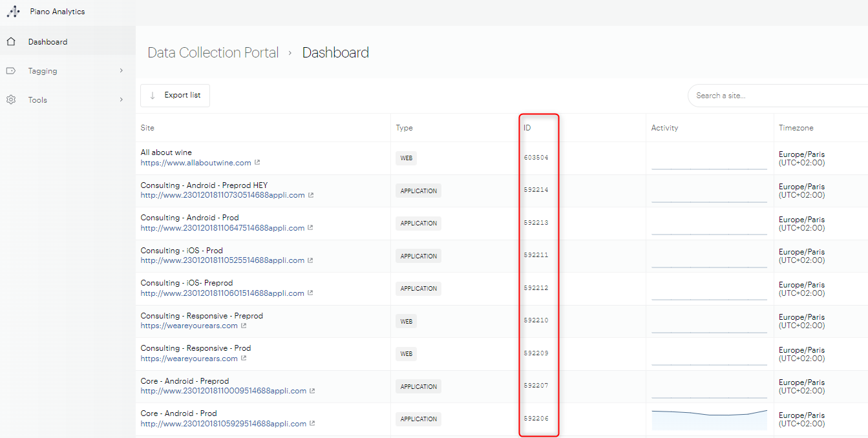Screen dimensions: 868x438
Task: Click the download arrow icon on Export list
Action: 153,96
